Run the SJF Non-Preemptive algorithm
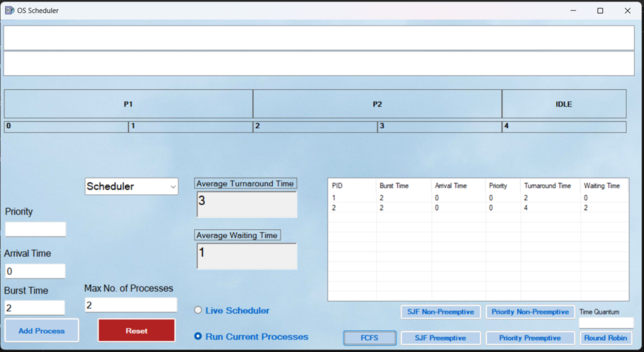 [441, 312]
